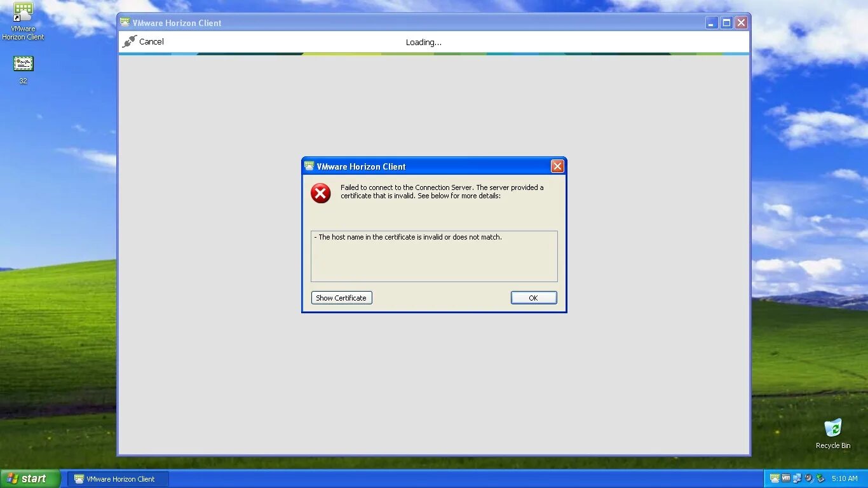Click the Safely Remove Hardware tray icon
This screenshot has width=868, height=488.
click(820, 478)
